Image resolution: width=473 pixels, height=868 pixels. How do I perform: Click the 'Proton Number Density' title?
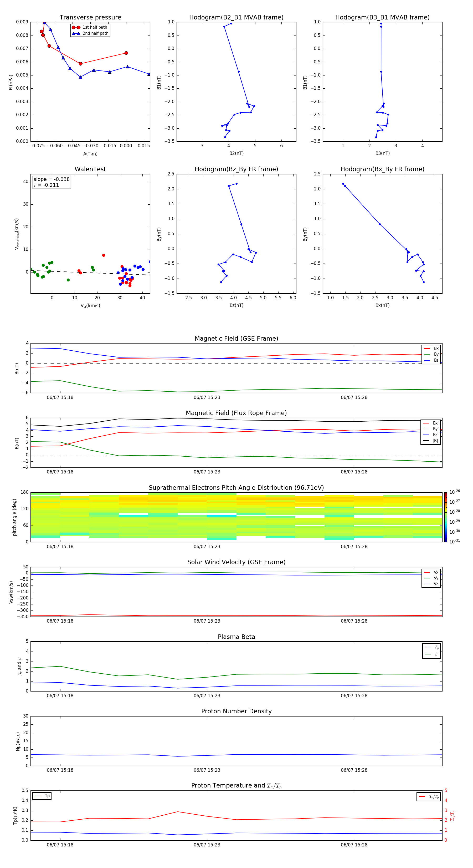point(236,711)
